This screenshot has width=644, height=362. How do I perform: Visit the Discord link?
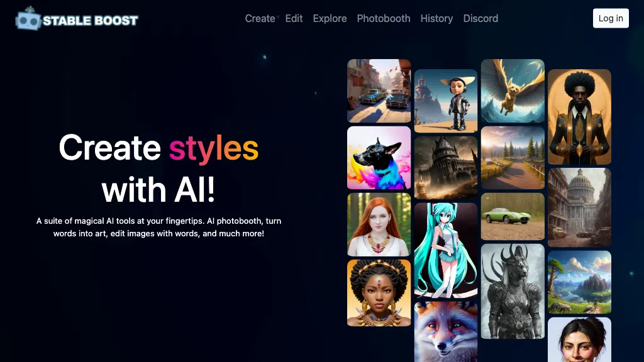click(480, 18)
